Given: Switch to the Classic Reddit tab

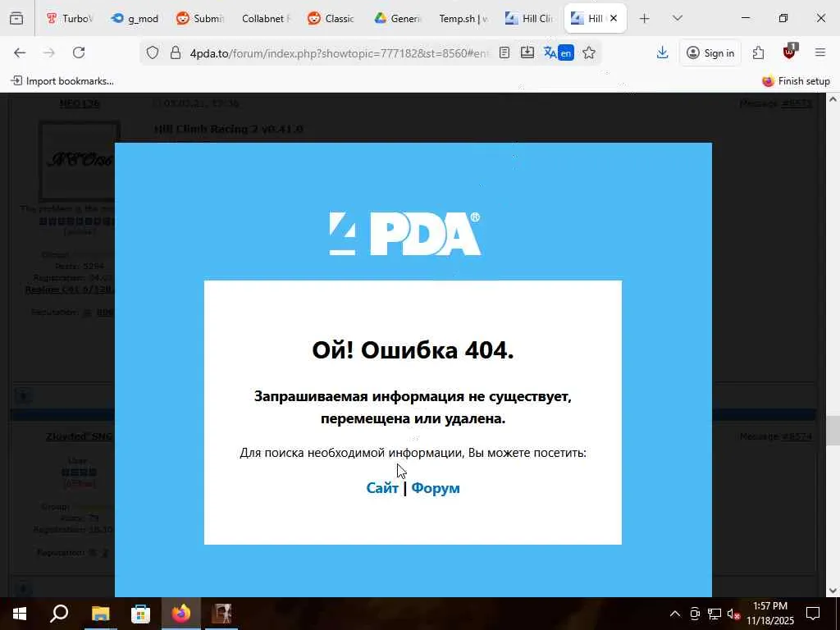Looking at the screenshot, I should pos(331,18).
